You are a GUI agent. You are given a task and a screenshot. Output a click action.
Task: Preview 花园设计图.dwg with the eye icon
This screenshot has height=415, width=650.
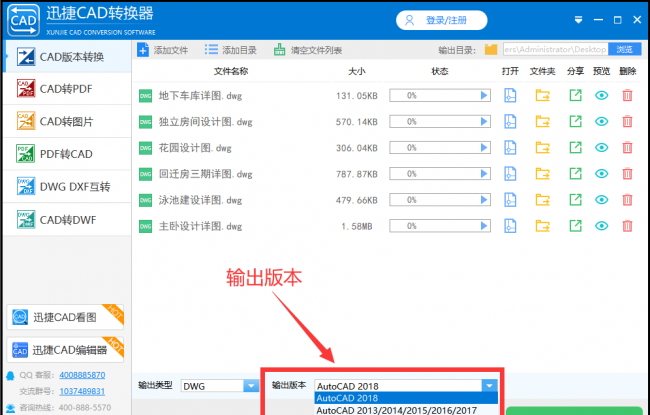click(601, 148)
